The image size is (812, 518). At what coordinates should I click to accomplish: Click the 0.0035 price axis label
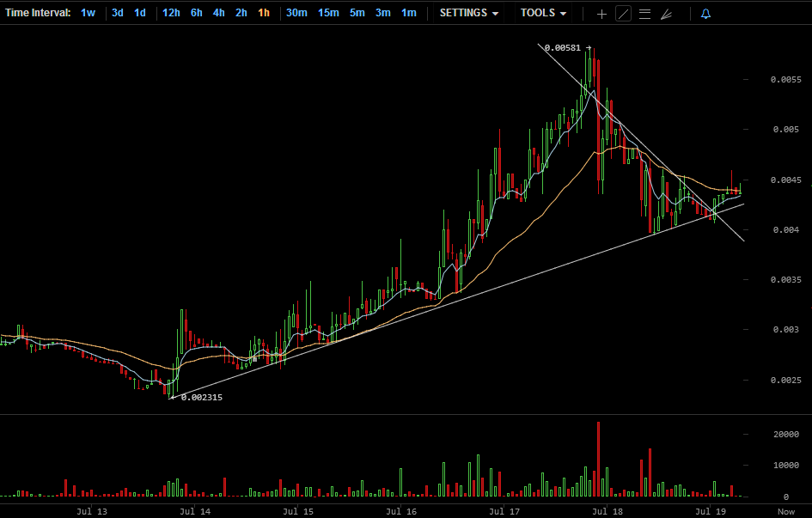[785, 280]
